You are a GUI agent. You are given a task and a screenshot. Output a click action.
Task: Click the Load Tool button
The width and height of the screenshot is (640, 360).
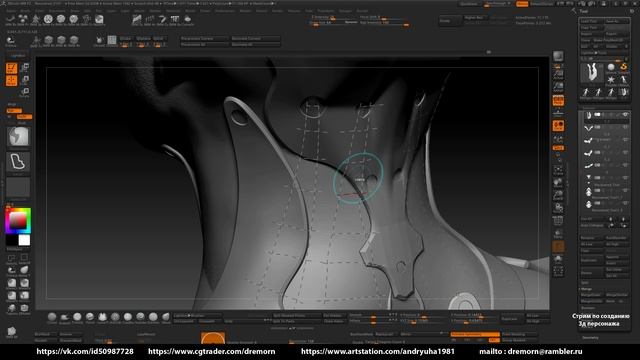(592, 21)
